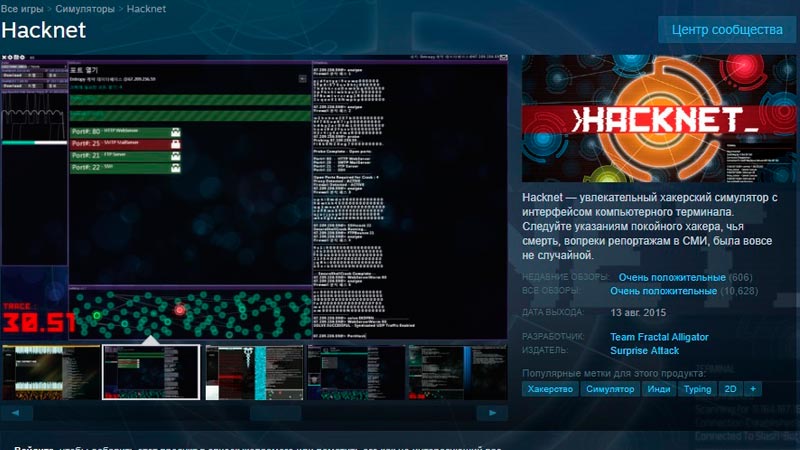Viewport: 800px width, 450px height.
Task: Click the ИЗДАТЕЛЬ label
Action: click(545, 351)
